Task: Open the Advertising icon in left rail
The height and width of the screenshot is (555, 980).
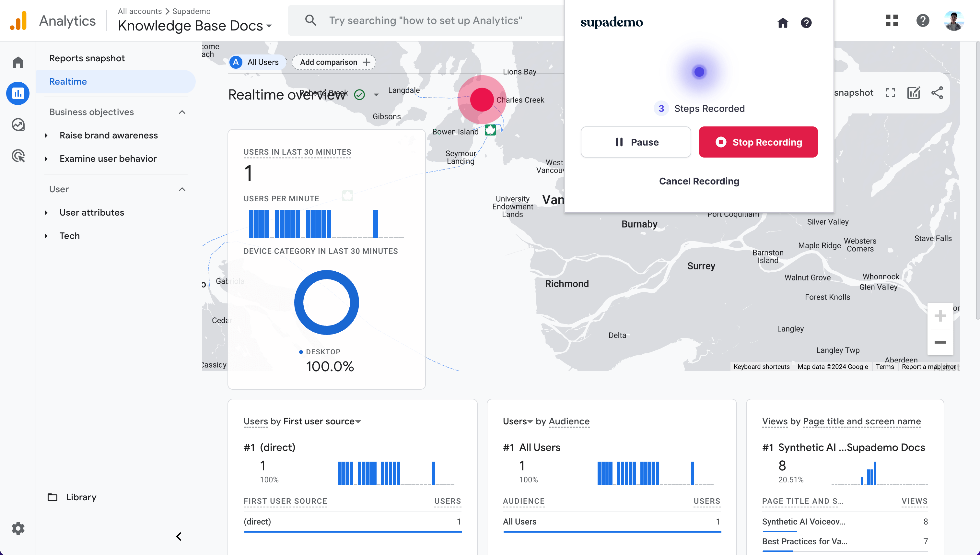Action: [18, 156]
